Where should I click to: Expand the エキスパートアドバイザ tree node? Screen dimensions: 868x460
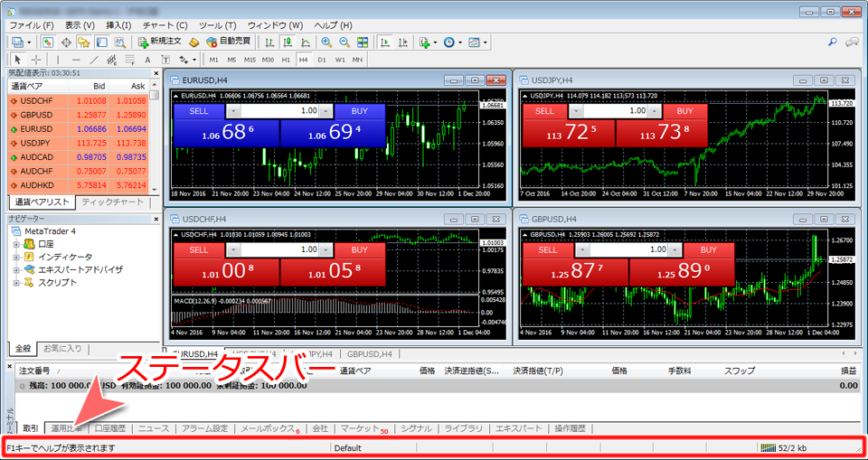(x=16, y=269)
